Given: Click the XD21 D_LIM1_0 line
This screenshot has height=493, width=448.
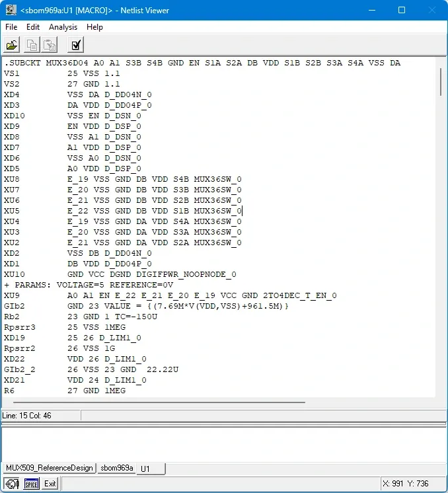Looking at the screenshot, I should (x=75, y=380).
